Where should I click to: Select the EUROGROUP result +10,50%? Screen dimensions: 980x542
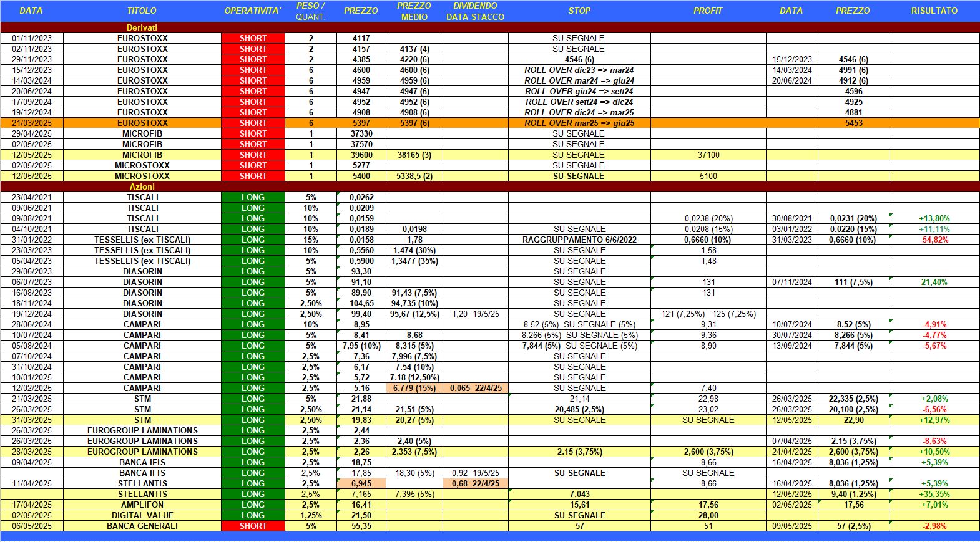pyautogui.click(x=934, y=452)
